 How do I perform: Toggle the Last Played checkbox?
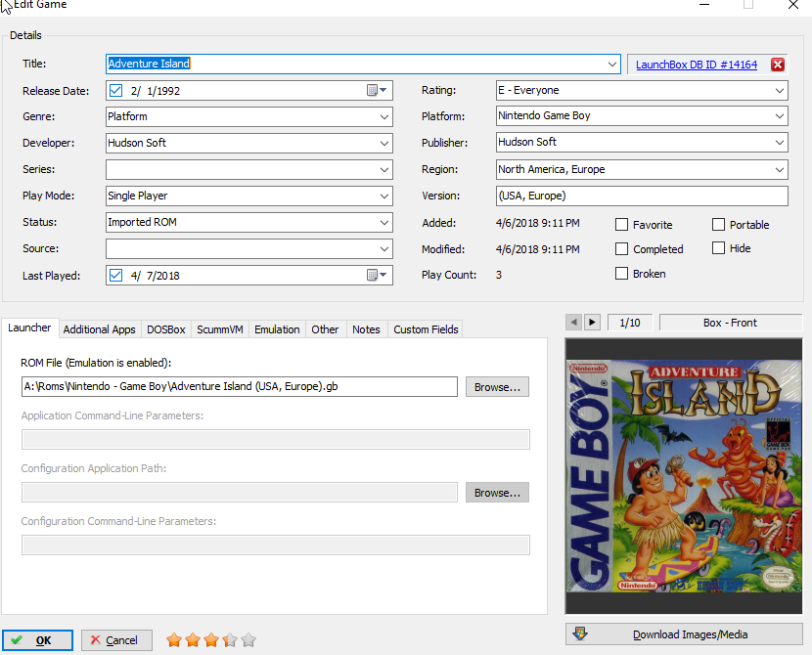point(116,276)
